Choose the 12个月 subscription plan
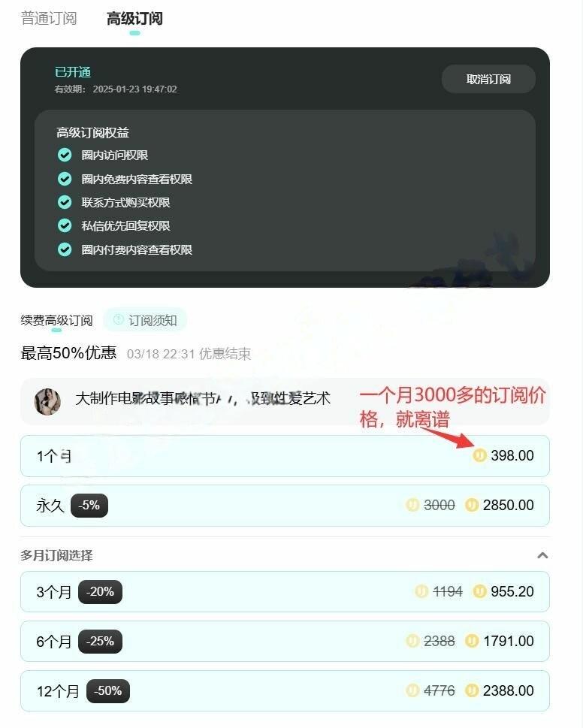 pyautogui.click(x=285, y=691)
